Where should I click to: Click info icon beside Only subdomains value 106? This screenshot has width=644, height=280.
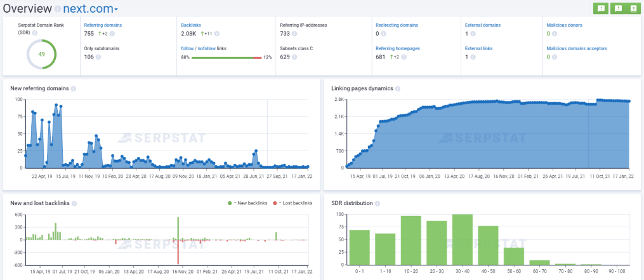coord(98,57)
